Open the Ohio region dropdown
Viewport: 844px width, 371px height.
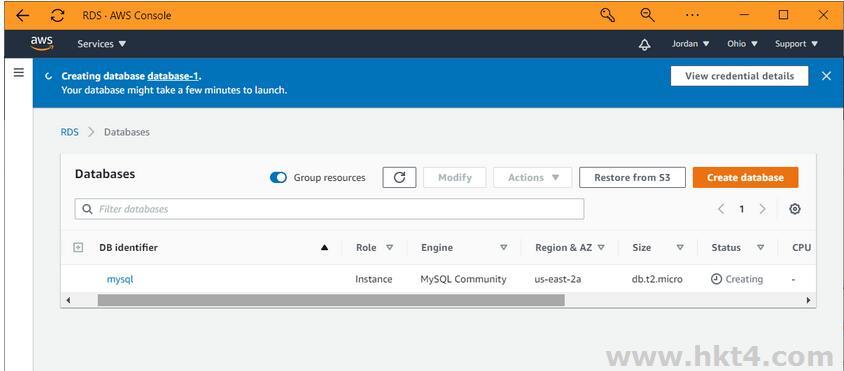coord(742,44)
